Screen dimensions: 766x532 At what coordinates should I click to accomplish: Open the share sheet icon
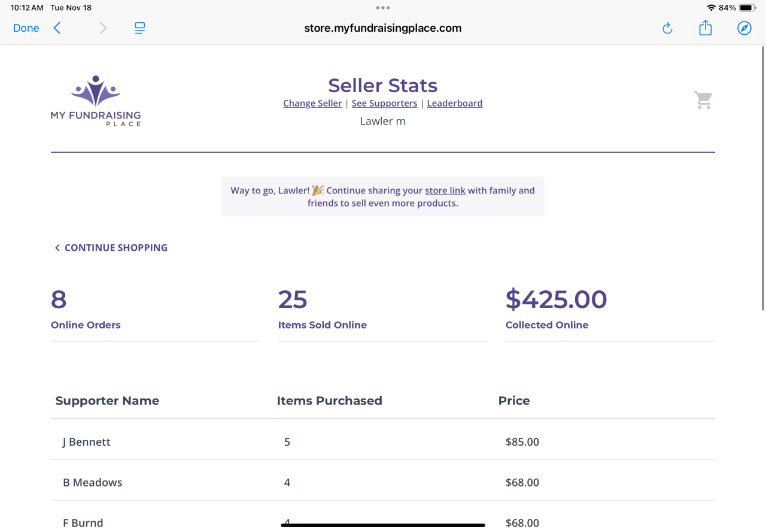click(706, 28)
